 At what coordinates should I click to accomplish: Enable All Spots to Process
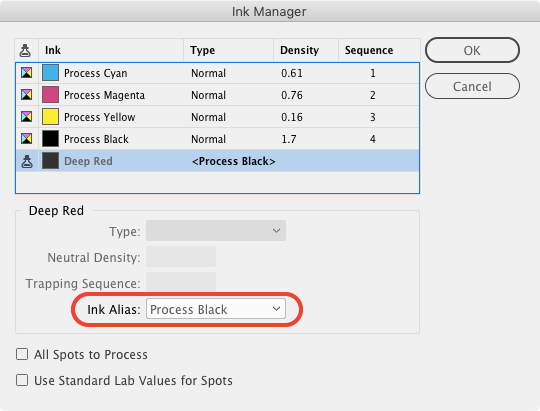point(22,354)
